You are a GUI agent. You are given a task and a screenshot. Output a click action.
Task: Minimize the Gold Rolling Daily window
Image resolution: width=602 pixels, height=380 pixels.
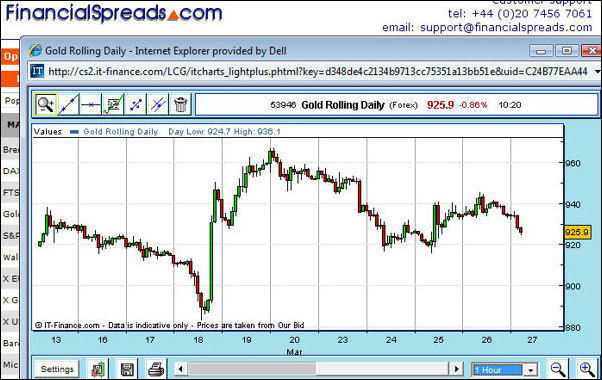(x=541, y=51)
